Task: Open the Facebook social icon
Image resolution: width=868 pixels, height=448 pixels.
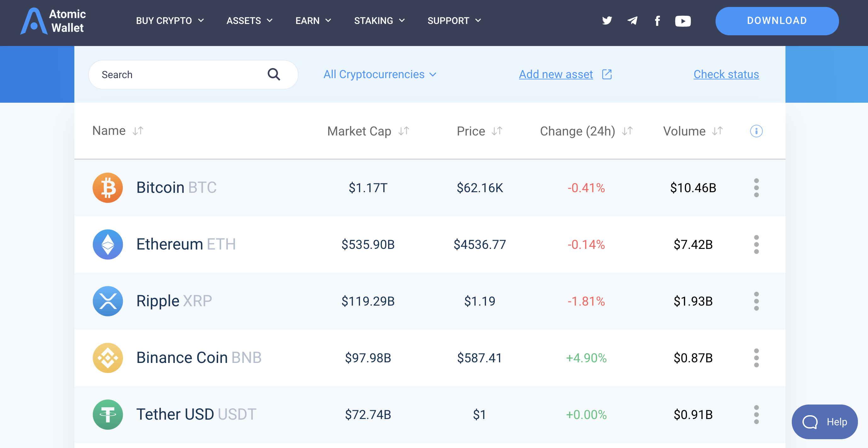Action: (x=657, y=21)
